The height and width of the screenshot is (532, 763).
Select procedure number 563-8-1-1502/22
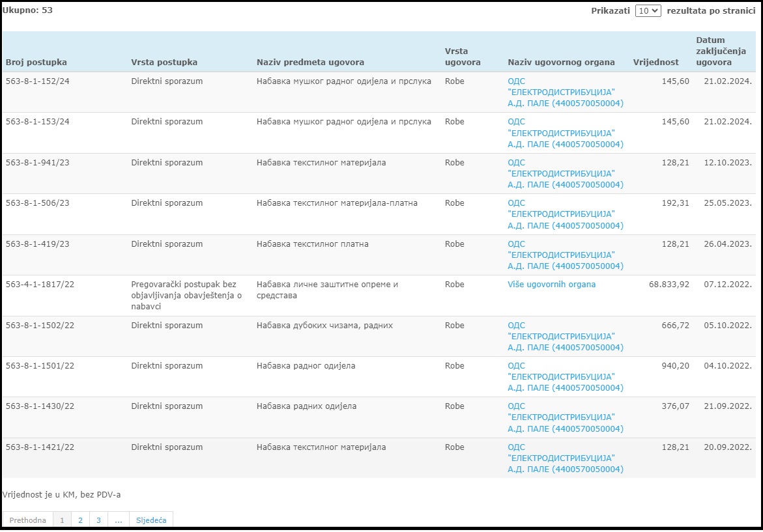(40, 326)
